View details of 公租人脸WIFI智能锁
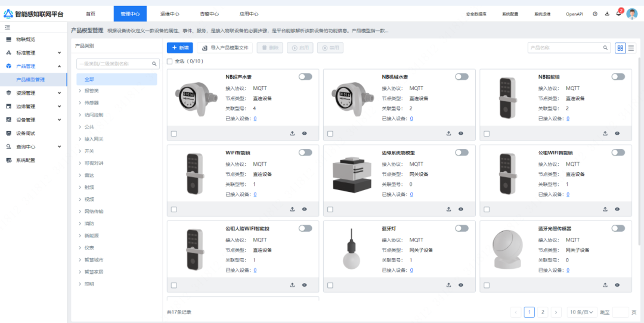This screenshot has width=644, height=323. (x=304, y=285)
